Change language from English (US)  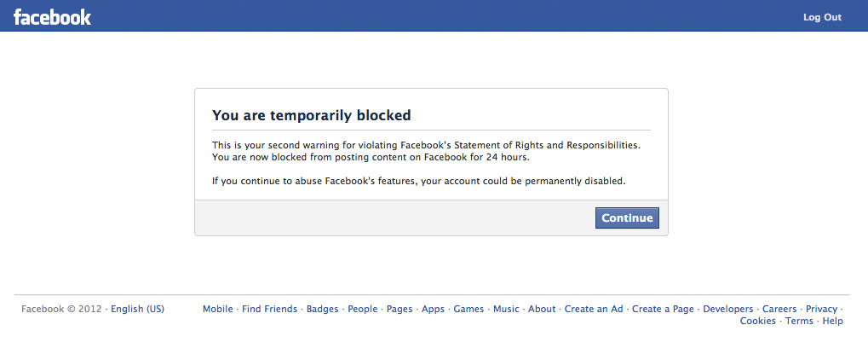pyautogui.click(x=138, y=310)
